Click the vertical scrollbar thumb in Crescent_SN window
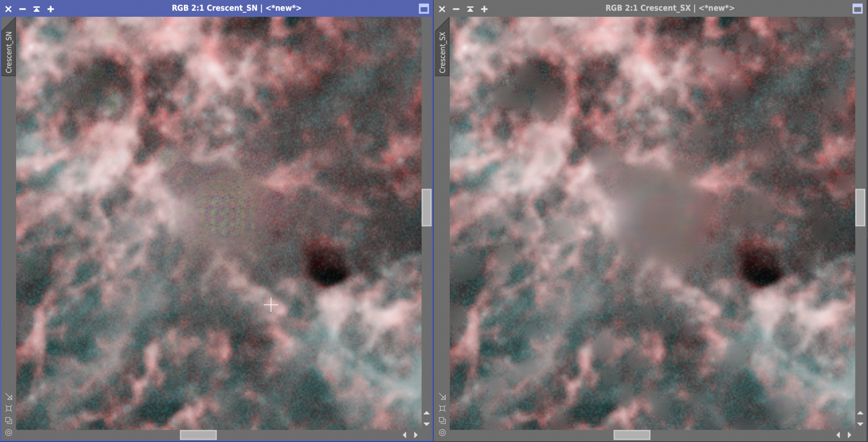Screen dimensions: 868x442 (x=426, y=207)
